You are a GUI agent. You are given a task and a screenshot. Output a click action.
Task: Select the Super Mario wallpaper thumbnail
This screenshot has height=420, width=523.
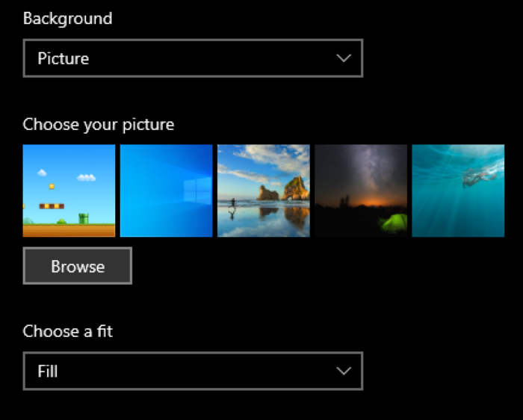(x=69, y=191)
